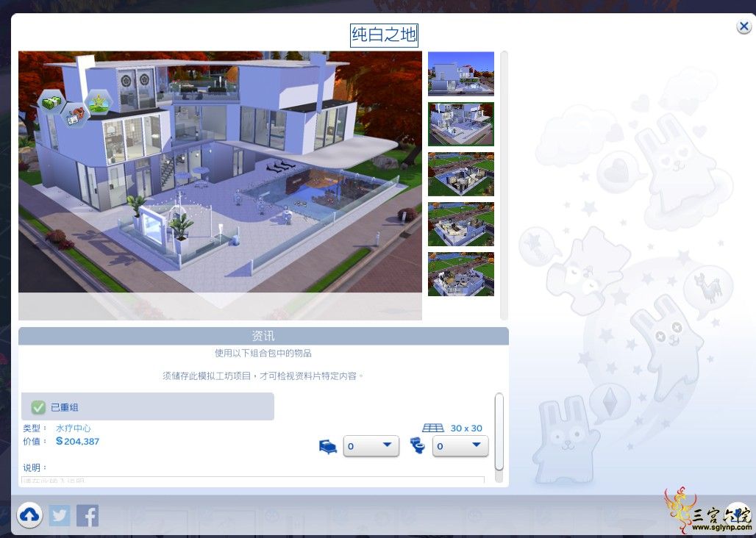Click the toilet icon next to bathroom count
Image resolution: width=756 pixels, height=538 pixels.
click(x=418, y=445)
